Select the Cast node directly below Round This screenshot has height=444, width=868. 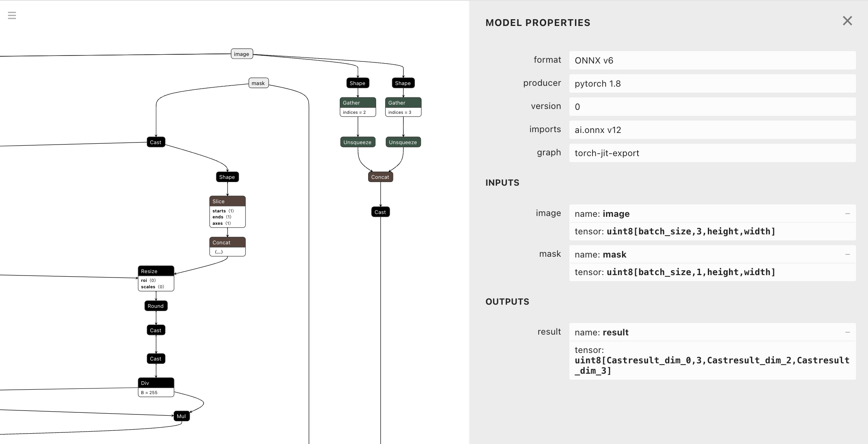[156, 330]
